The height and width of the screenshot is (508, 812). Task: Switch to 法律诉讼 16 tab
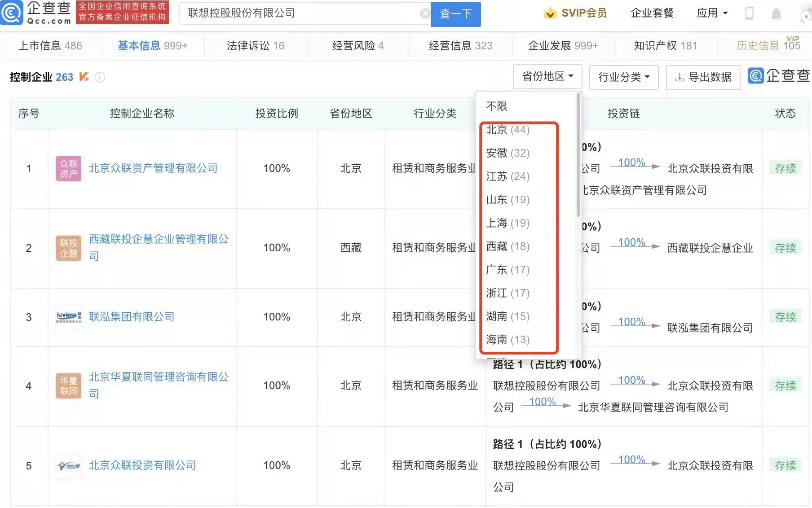pyautogui.click(x=256, y=46)
